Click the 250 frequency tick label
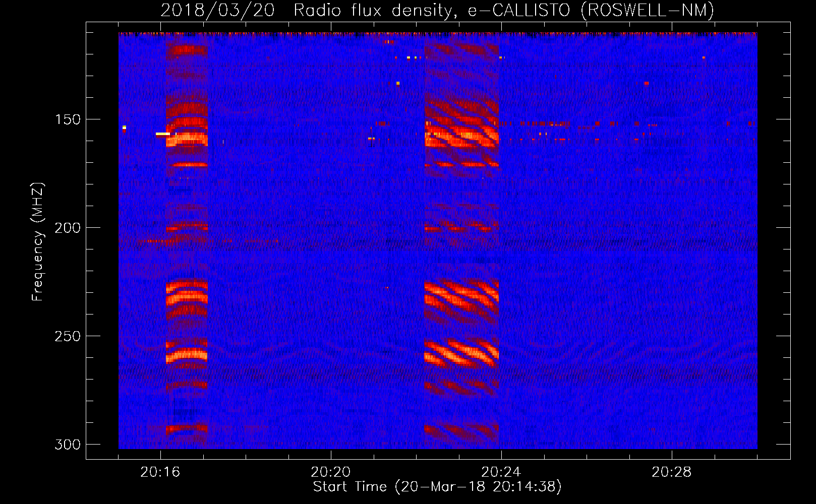816x504 pixels. click(68, 336)
